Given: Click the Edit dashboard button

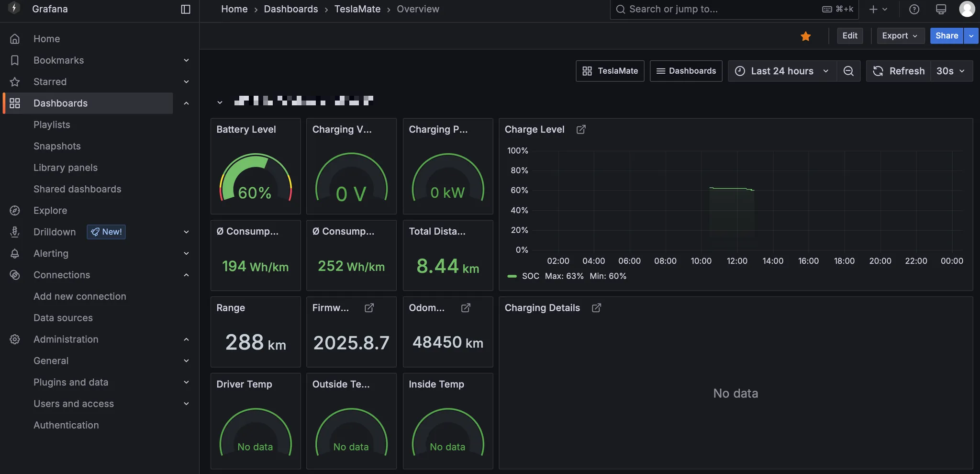Looking at the screenshot, I should point(850,36).
